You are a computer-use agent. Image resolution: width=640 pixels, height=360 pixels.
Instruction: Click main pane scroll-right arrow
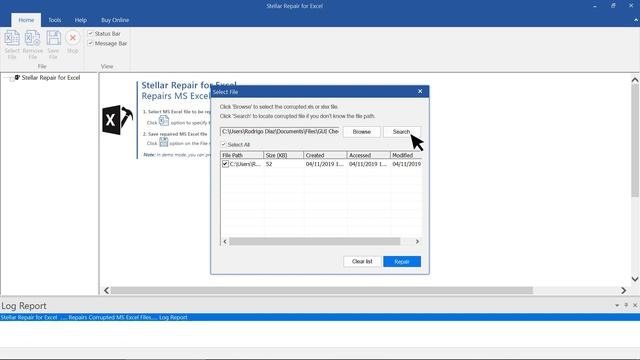coord(624,290)
